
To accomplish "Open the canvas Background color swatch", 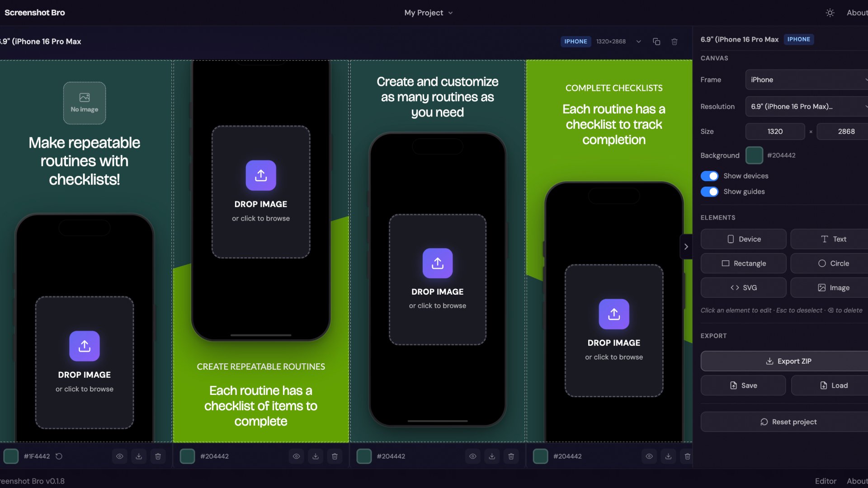I will coord(754,155).
